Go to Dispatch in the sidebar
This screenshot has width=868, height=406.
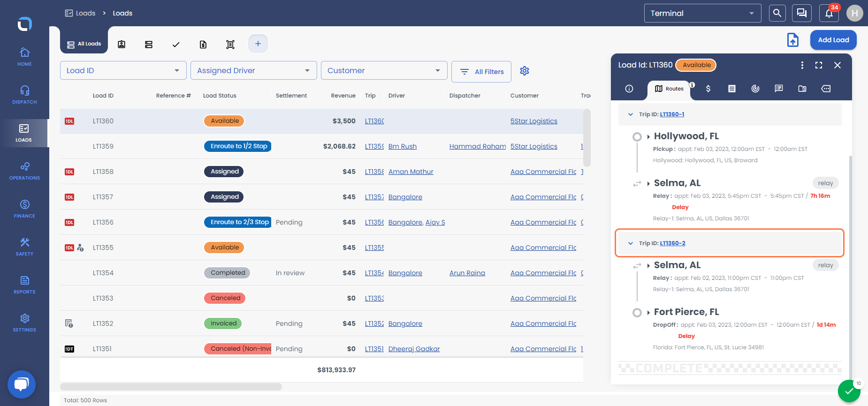click(24, 95)
